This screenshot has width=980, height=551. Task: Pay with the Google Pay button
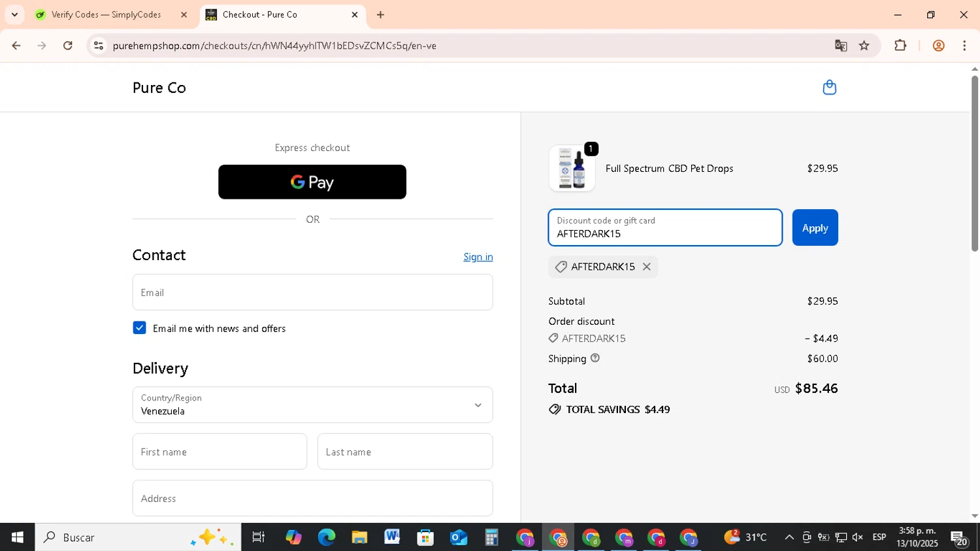[x=312, y=182]
